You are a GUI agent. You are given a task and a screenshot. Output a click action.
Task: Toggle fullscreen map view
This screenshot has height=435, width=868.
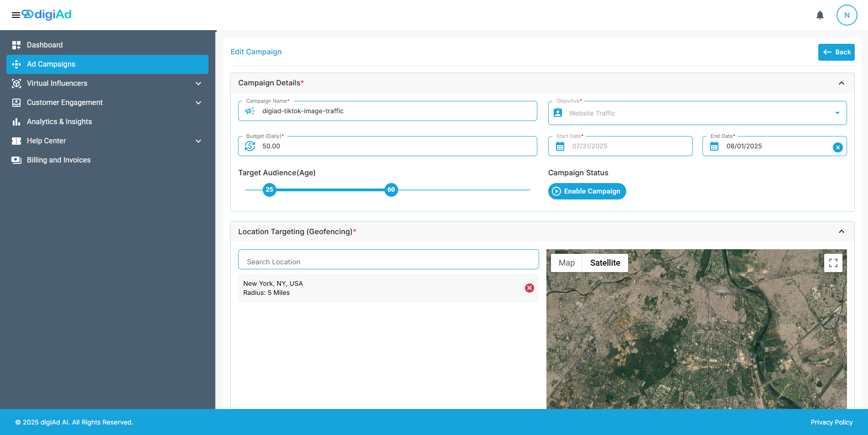(x=833, y=263)
